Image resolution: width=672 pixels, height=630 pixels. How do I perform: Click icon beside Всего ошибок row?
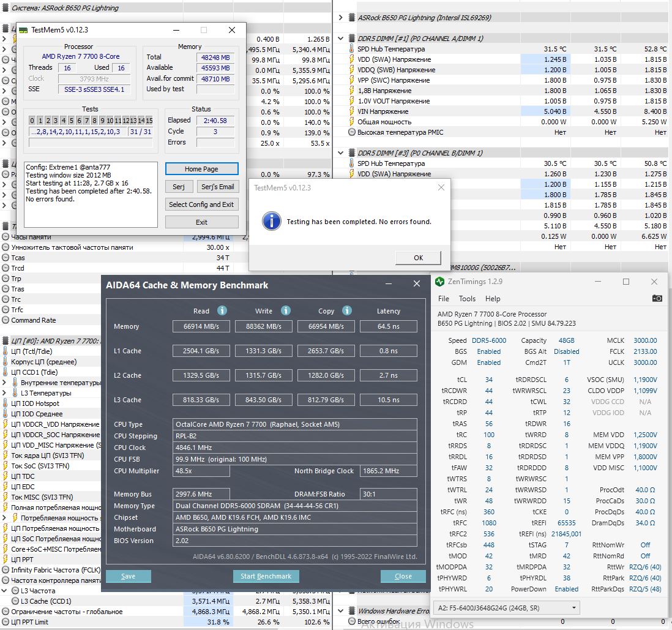[x=352, y=621]
